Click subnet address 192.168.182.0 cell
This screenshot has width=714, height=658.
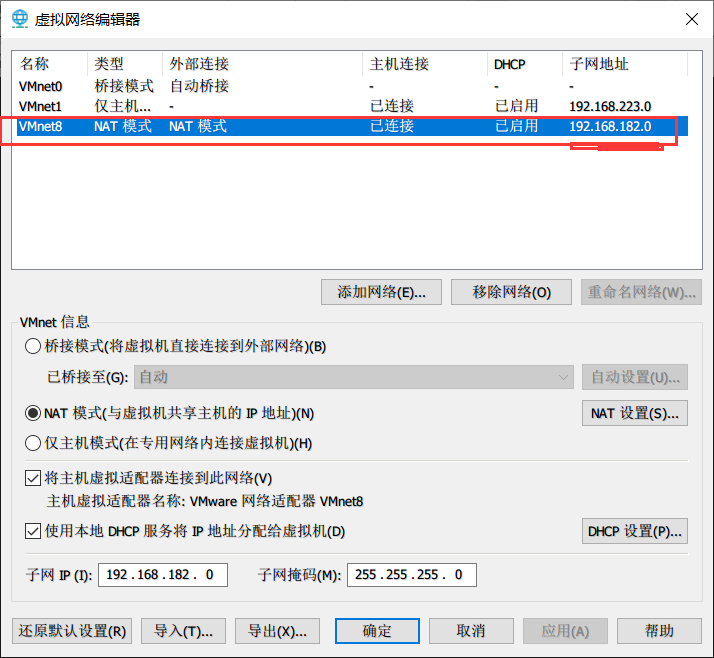pos(610,127)
